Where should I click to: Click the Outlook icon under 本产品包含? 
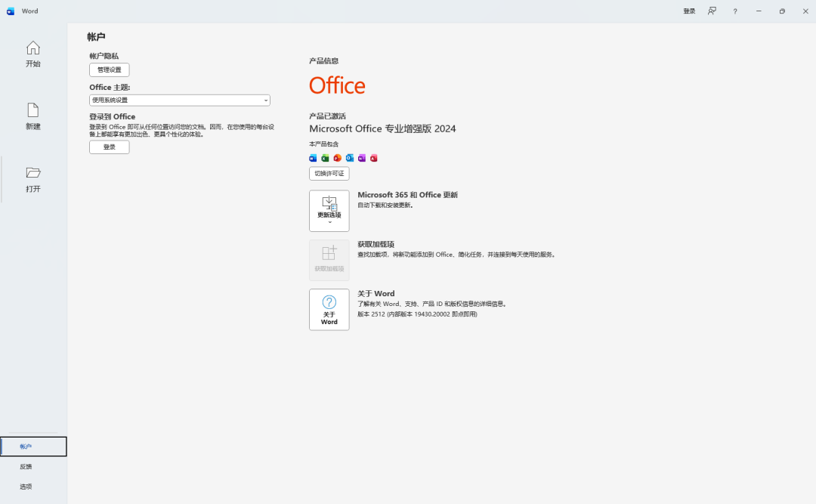click(349, 158)
